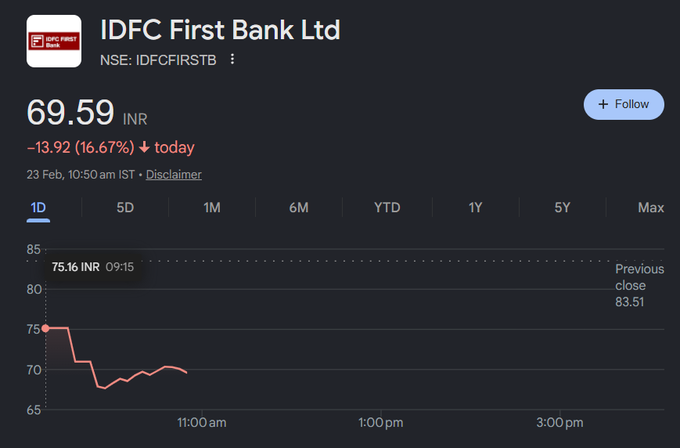Click the IDFC First Bank Ltd title
Image resolution: width=680 pixels, height=448 pixels.
(220, 29)
